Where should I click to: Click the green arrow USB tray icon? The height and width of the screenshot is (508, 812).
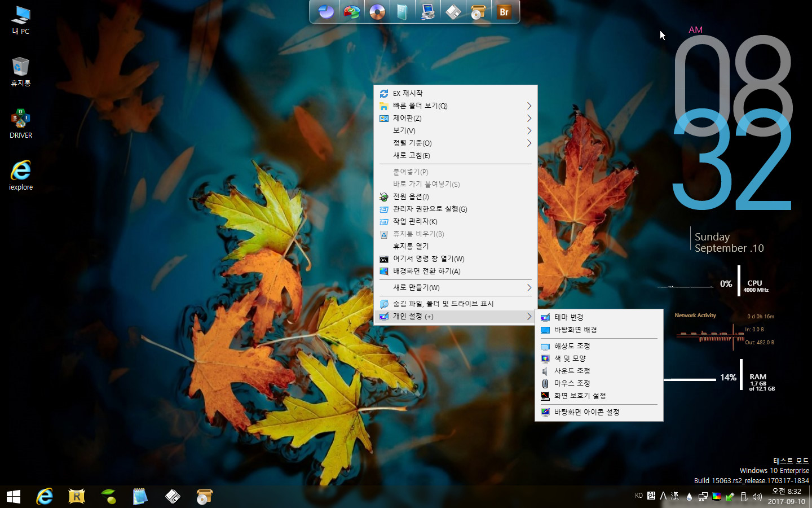pos(730,497)
